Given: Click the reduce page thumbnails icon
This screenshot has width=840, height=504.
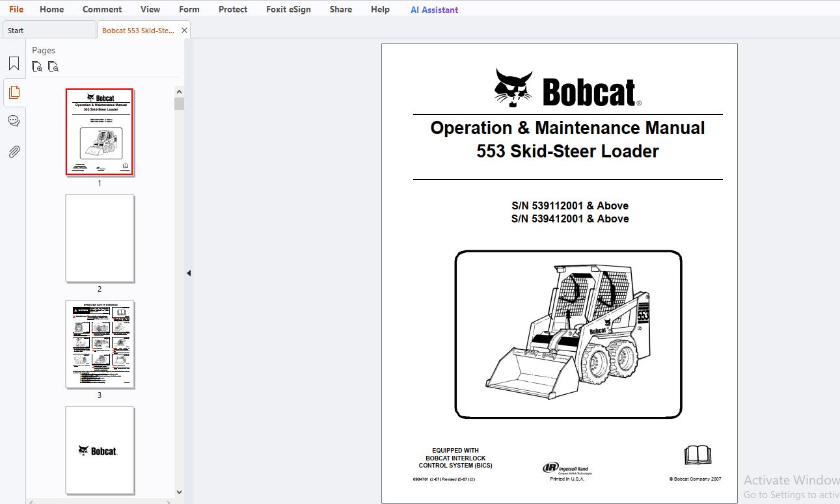Looking at the screenshot, I should tap(53, 66).
